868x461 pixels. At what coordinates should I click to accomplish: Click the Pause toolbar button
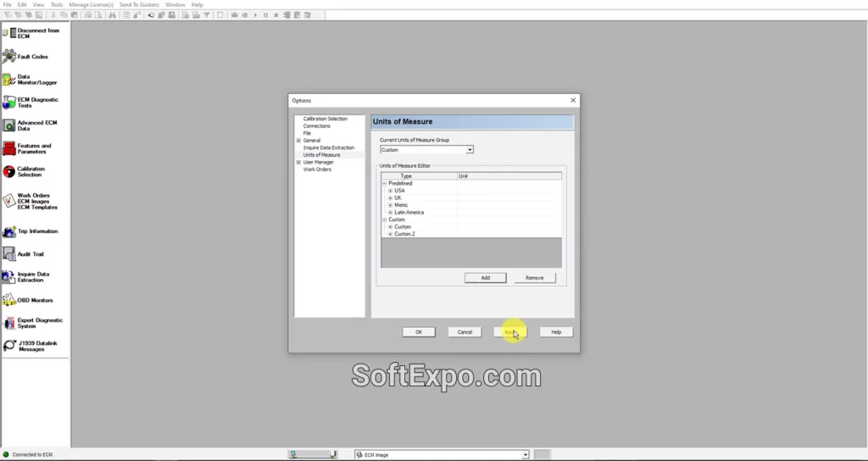tap(265, 15)
